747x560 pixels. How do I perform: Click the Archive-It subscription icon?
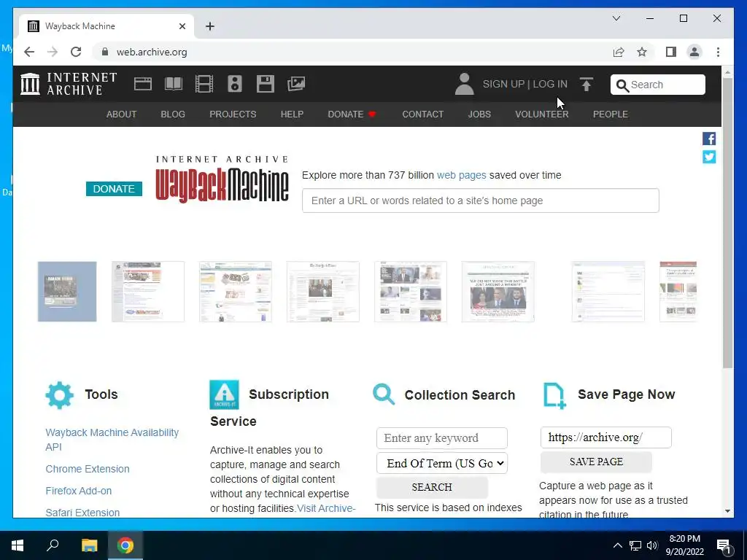(x=224, y=394)
